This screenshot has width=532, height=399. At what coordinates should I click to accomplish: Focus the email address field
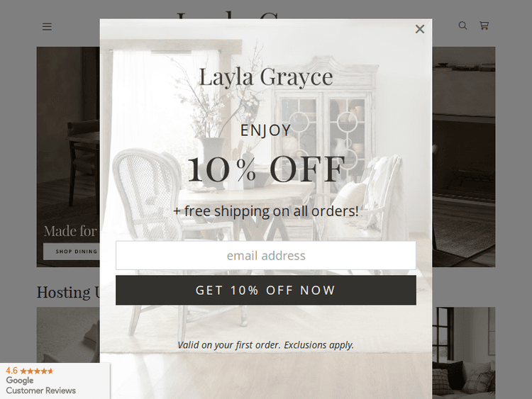(x=266, y=255)
